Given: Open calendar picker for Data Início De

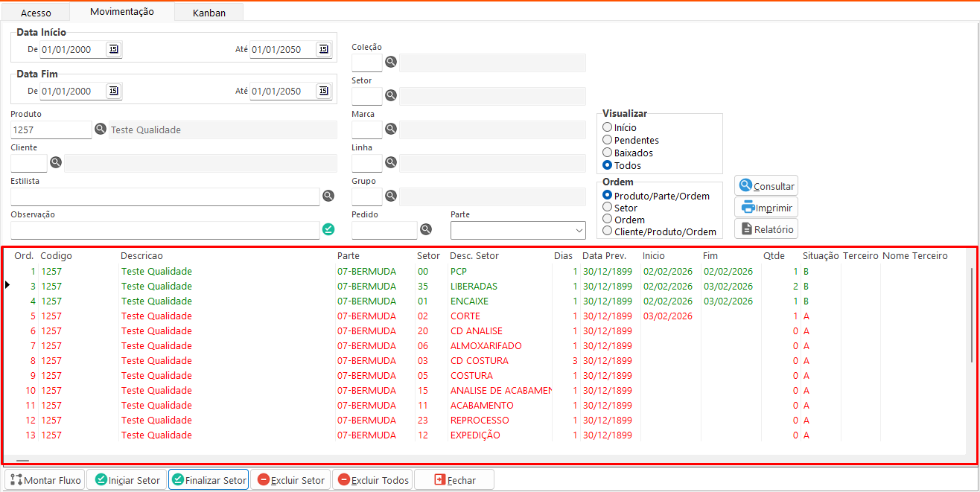Looking at the screenshot, I should coord(113,49).
